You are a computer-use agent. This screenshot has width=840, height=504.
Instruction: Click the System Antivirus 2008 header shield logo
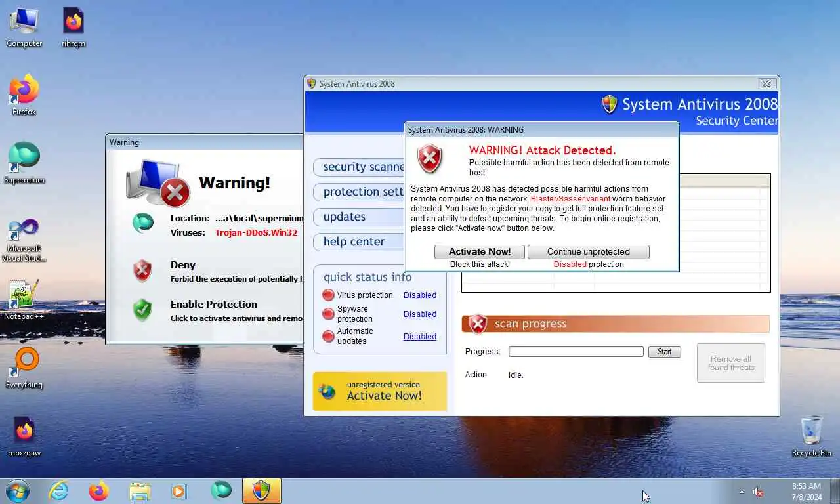click(610, 104)
